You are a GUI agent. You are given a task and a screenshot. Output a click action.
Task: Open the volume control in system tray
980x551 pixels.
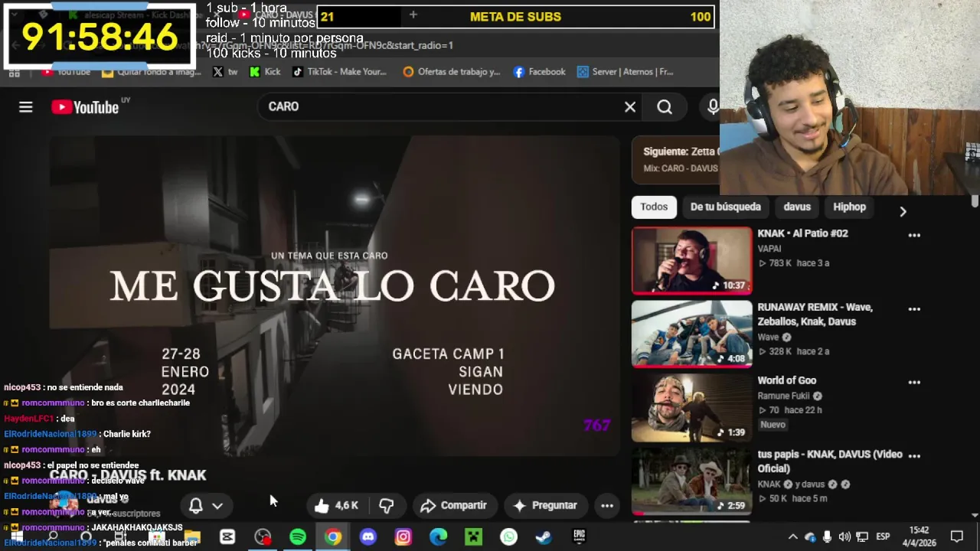point(844,537)
